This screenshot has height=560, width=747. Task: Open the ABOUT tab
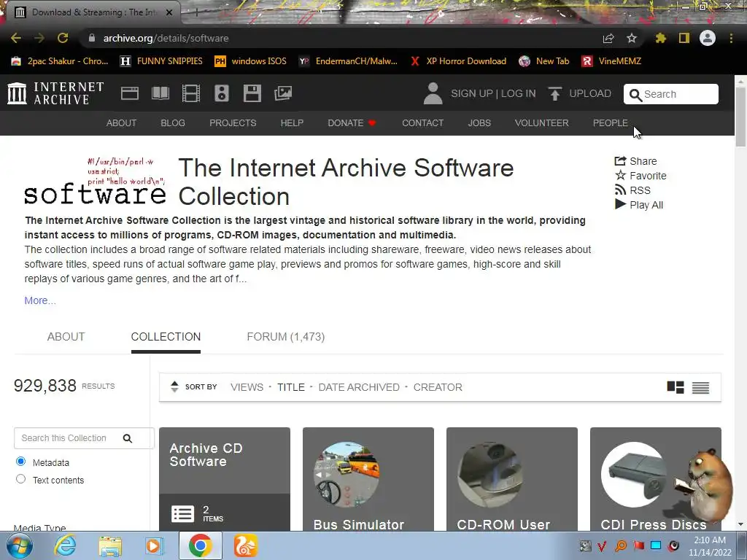[66, 337]
